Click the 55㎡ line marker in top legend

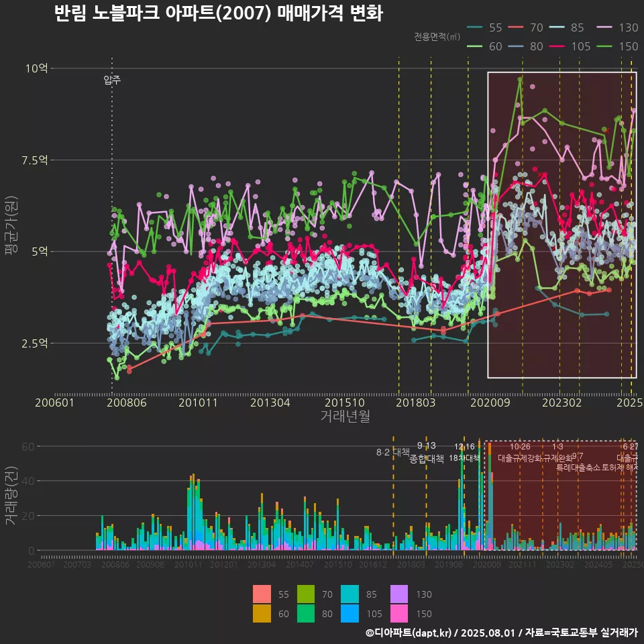click(475, 28)
